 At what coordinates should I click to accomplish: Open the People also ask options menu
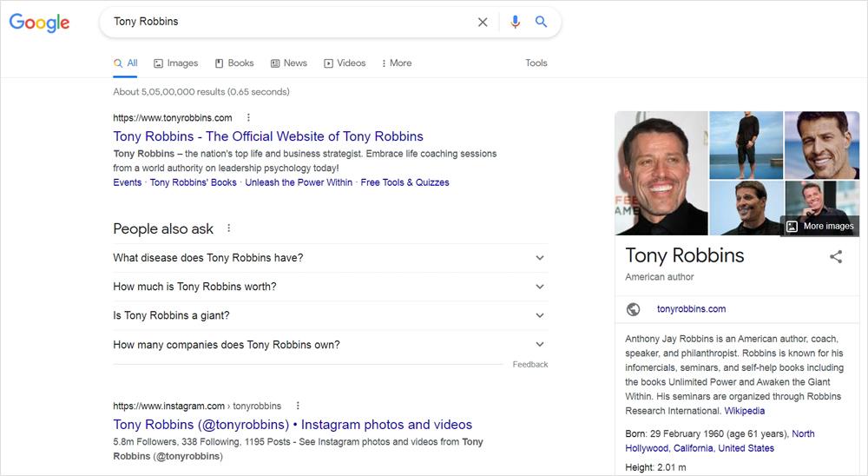click(228, 228)
